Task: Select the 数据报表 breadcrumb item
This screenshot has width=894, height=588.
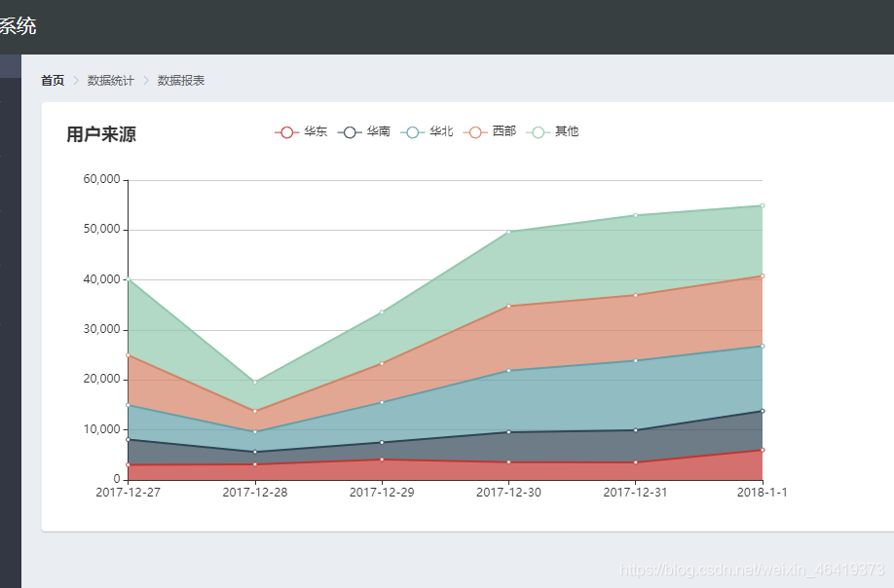Action: tap(181, 81)
